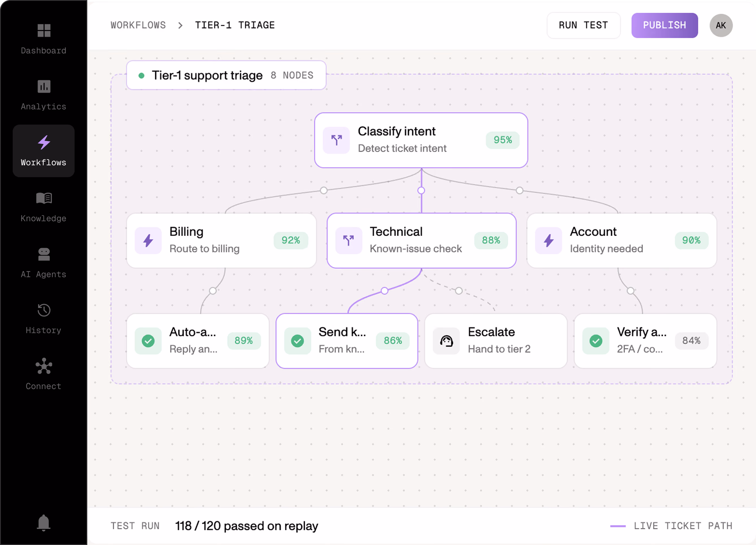Click the '8 NODES' count label
756x545 pixels.
292,75
